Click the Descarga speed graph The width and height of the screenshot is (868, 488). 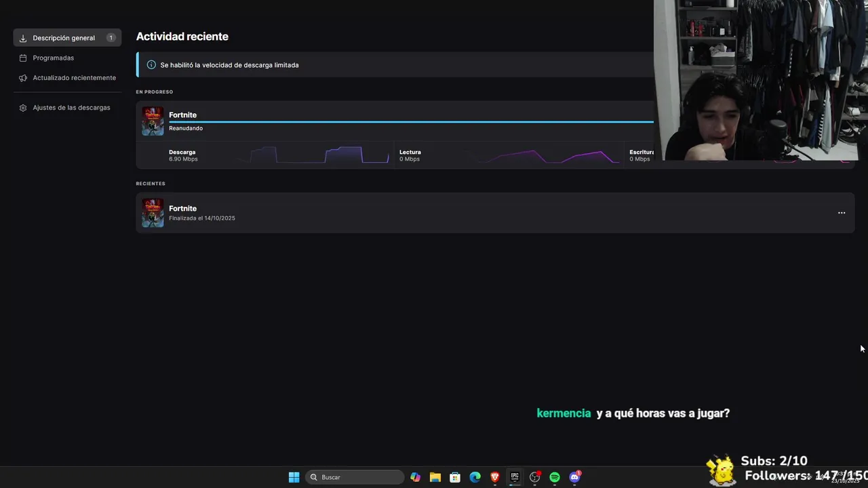click(x=312, y=155)
